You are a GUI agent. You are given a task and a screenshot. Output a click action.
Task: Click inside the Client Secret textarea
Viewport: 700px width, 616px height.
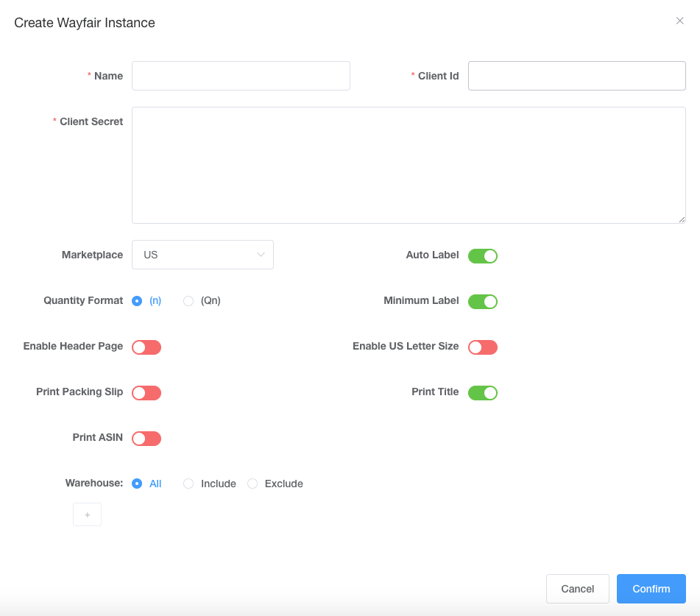tap(409, 165)
